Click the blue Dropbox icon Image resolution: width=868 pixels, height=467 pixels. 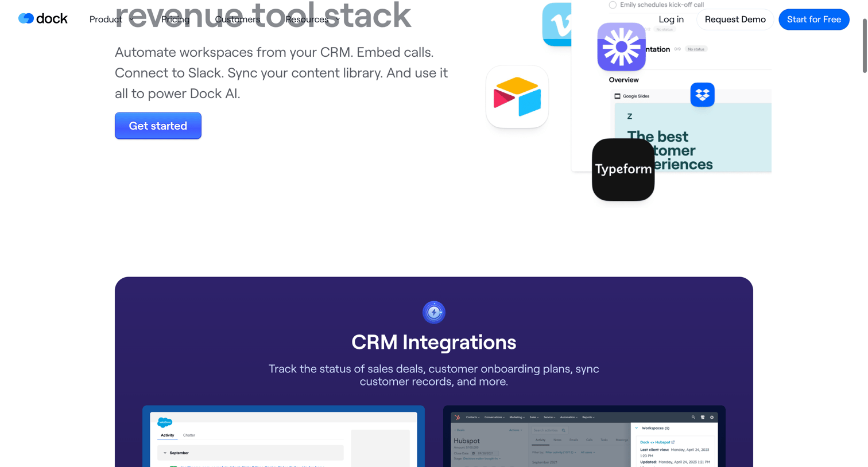point(702,95)
